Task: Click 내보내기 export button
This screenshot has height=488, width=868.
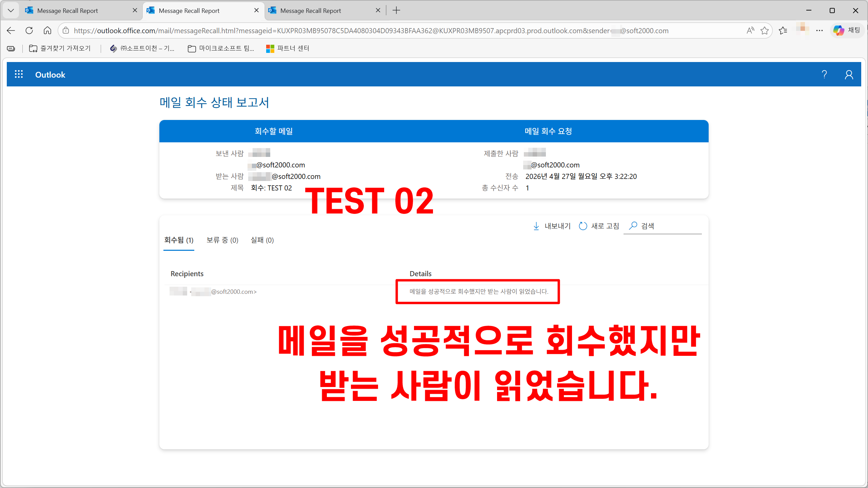Action: coord(552,226)
